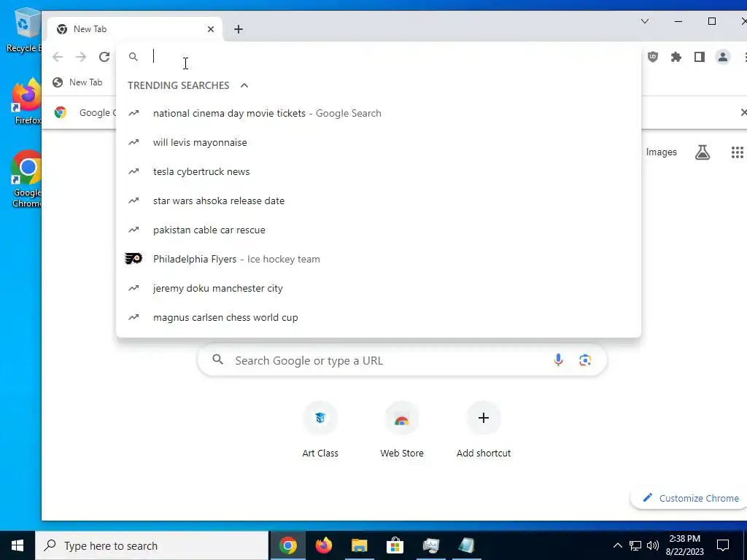Open the Windows Start menu
Screen dimensions: 747x560
click(18, 545)
